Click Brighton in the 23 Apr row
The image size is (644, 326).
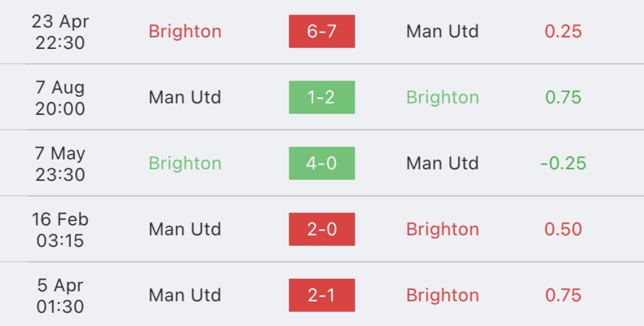pyautogui.click(x=185, y=31)
